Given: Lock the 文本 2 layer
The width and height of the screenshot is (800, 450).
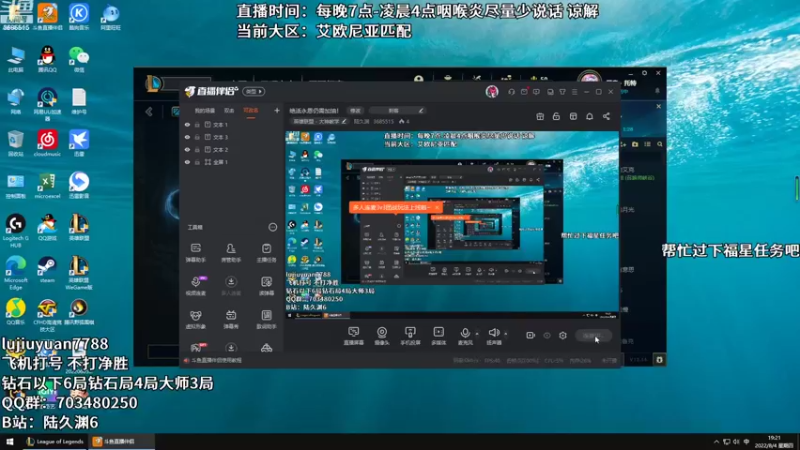Looking at the screenshot, I should coord(197,149).
